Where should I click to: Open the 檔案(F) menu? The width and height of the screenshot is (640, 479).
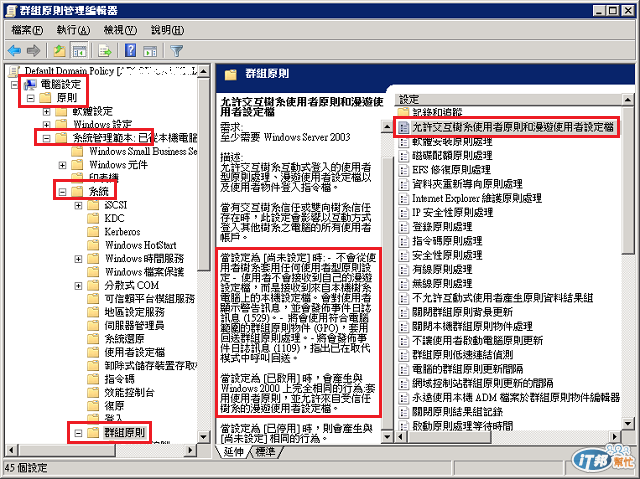point(27,30)
